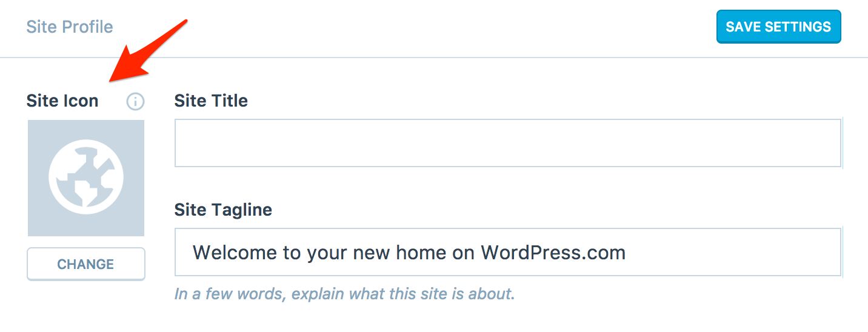The height and width of the screenshot is (332, 868).
Task: Click the Site Icon label text
Action: pyautogui.click(x=62, y=101)
